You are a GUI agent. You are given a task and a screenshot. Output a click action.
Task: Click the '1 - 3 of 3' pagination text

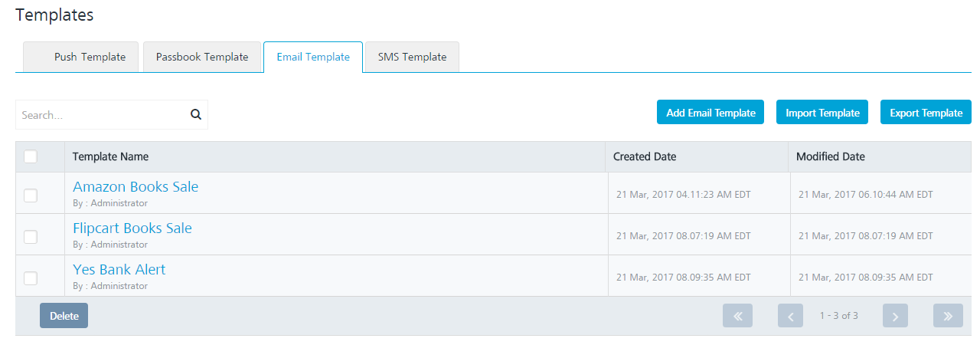tap(838, 316)
